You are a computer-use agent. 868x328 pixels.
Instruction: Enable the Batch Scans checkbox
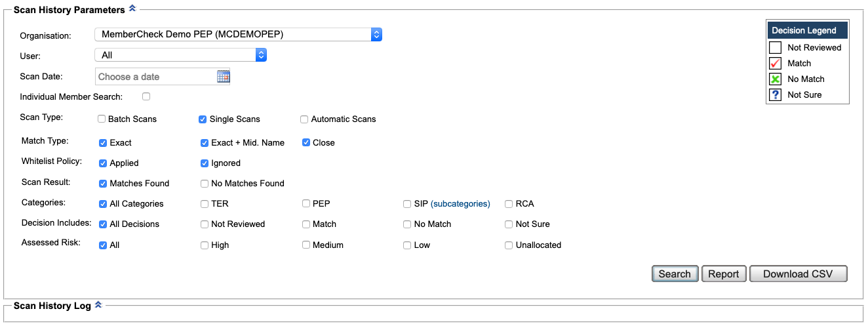tap(102, 119)
